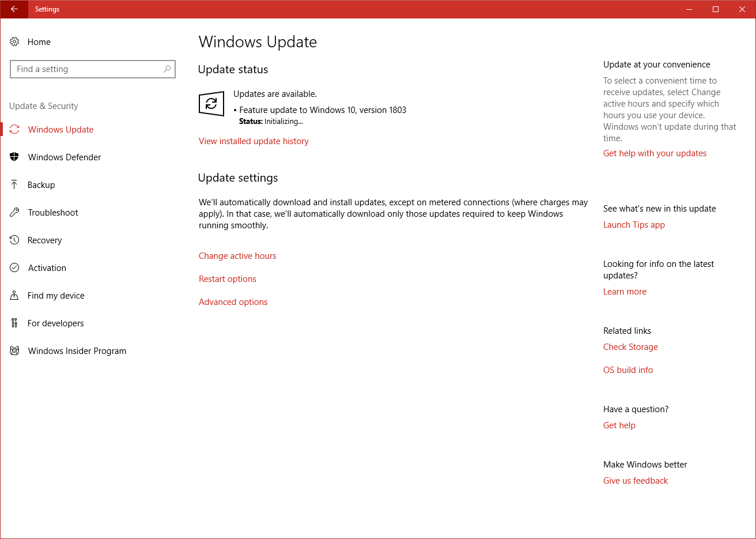Click the Backup upload arrow icon
This screenshot has width=756, height=539.
(14, 184)
